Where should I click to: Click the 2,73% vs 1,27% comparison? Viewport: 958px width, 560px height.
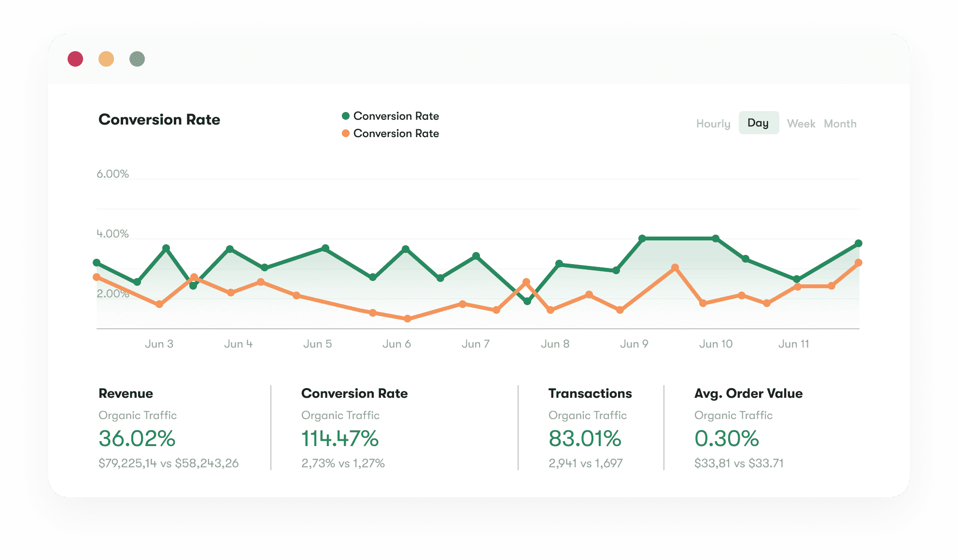tap(343, 463)
